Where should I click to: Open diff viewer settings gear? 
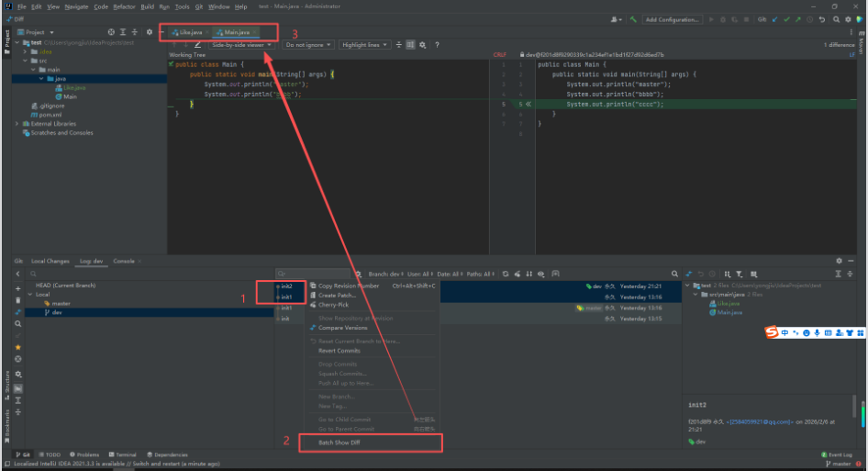422,45
